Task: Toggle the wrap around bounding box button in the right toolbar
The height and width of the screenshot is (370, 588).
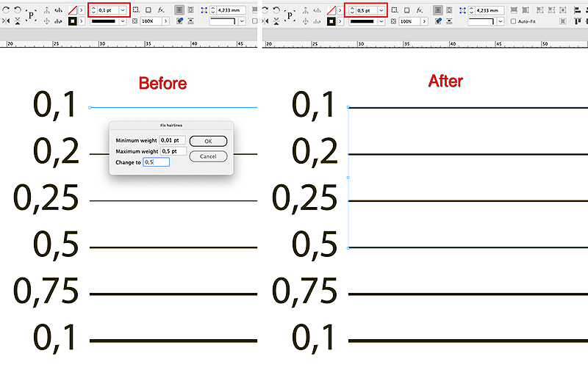Action: tap(451, 10)
